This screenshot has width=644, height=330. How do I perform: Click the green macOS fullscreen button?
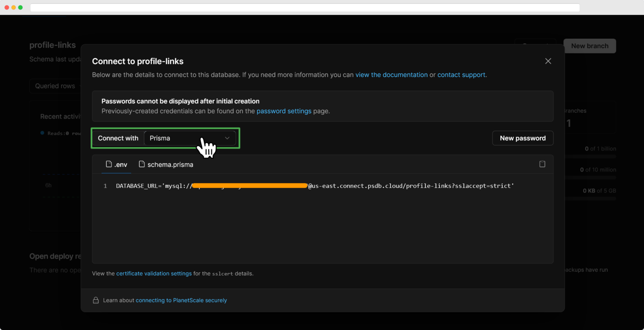tap(20, 7)
